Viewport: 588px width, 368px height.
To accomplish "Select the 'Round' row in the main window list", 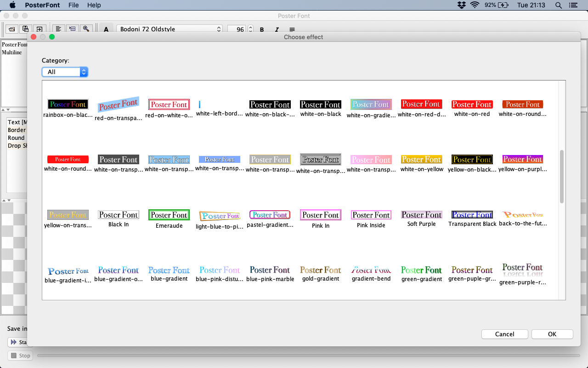I will click(x=17, y=138).
